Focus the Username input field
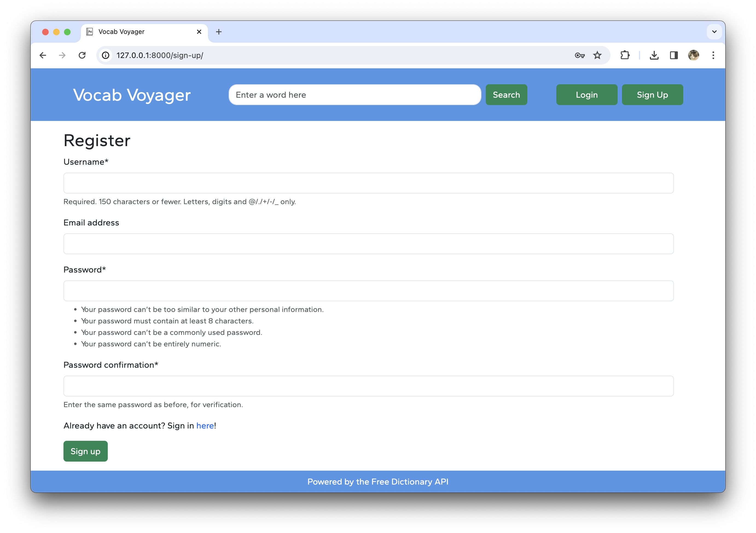 pos(368,183)
